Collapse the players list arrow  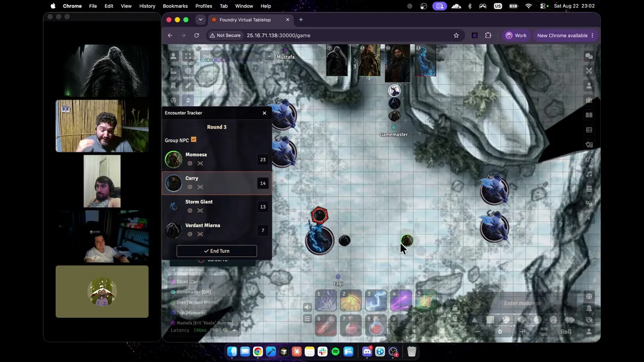(x=234, y=330)
